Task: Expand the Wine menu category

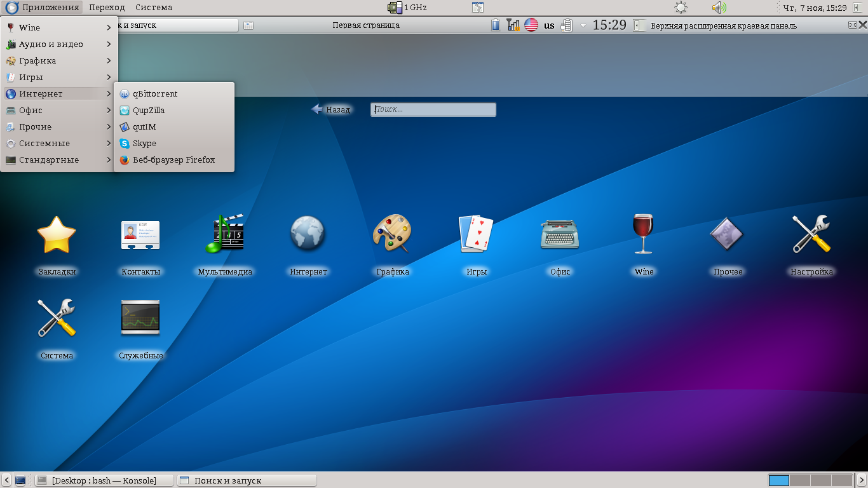Action: pos(58,27)
